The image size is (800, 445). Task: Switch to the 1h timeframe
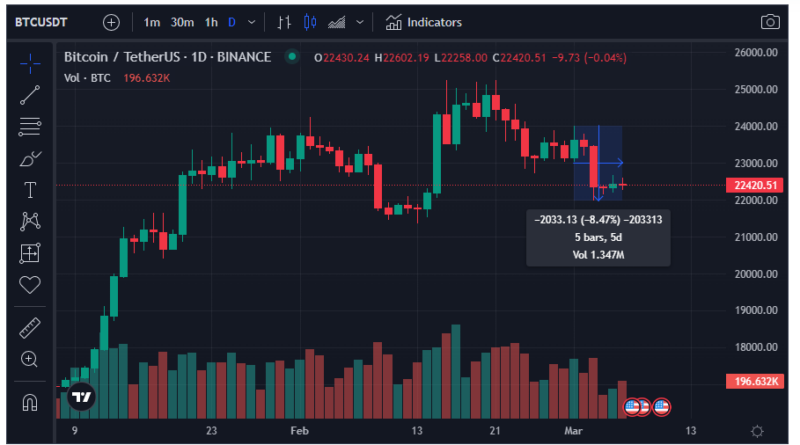211,22
